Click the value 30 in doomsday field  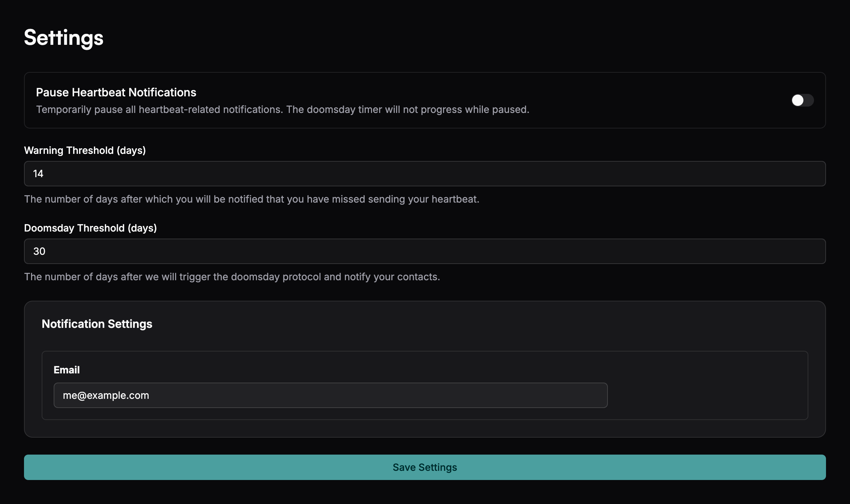pyautogui.click(x=39, y=251)
